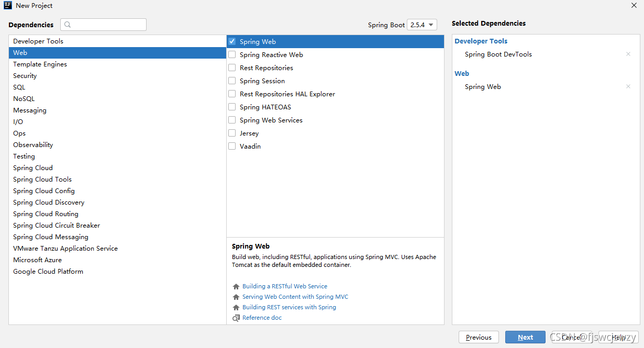Choose the Spring Cloud category
The width and height of the screenshot is (644, 348).
click(x=117, y=167)
